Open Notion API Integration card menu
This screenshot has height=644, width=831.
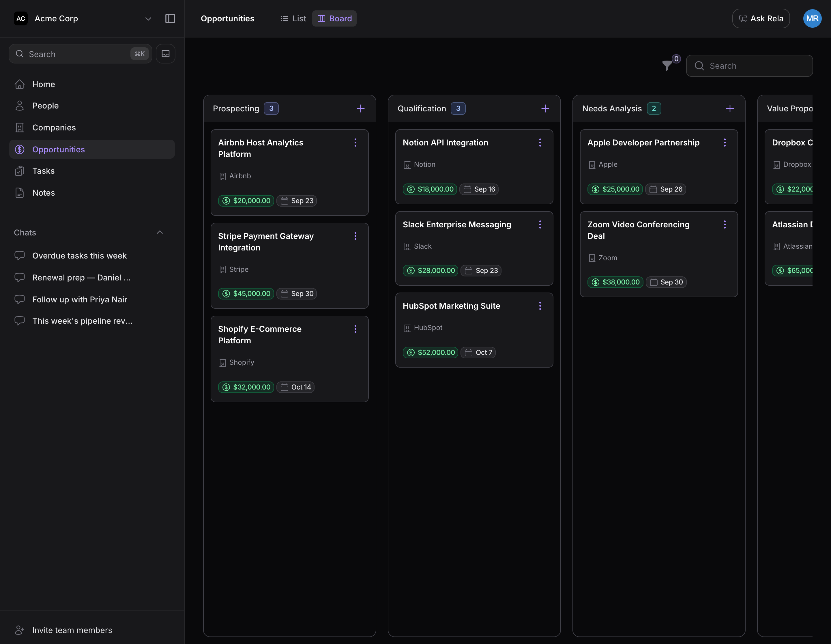click(x=540, y=143)
